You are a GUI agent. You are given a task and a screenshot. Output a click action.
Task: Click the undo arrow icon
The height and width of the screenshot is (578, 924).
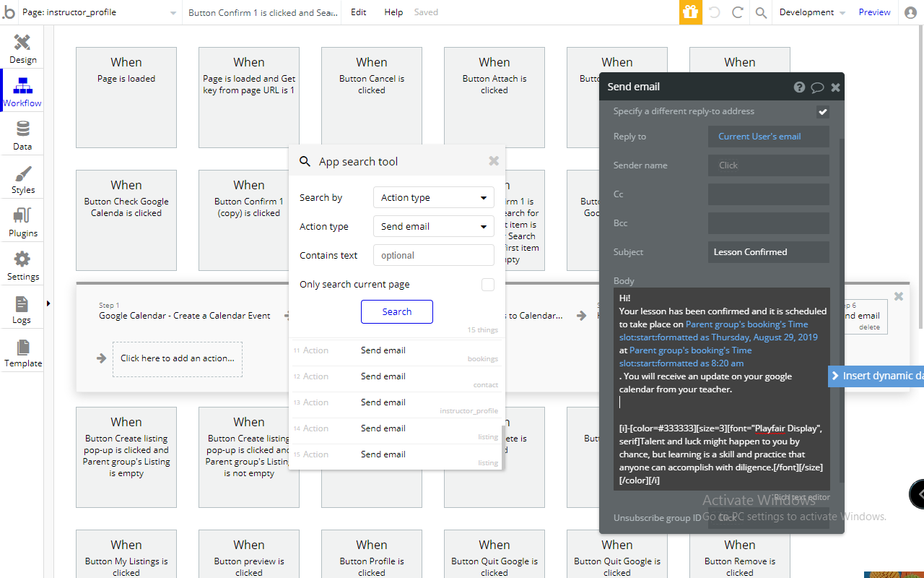714,12
